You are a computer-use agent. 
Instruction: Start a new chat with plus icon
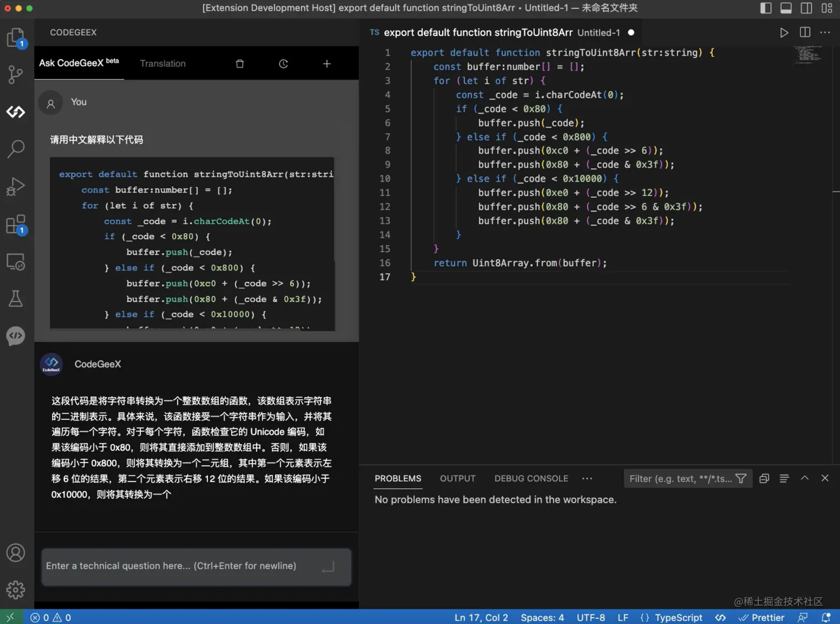pos(327,64)
